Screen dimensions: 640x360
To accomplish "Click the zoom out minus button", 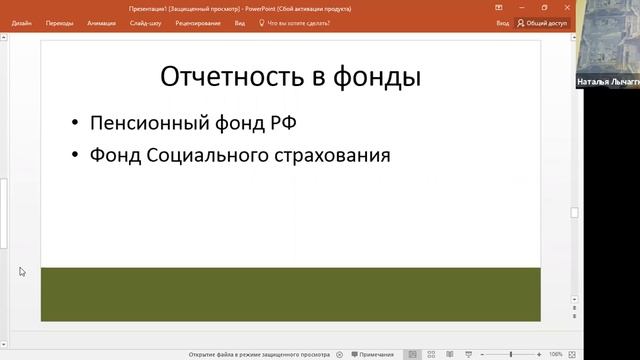I will click(x=482, y=355).
